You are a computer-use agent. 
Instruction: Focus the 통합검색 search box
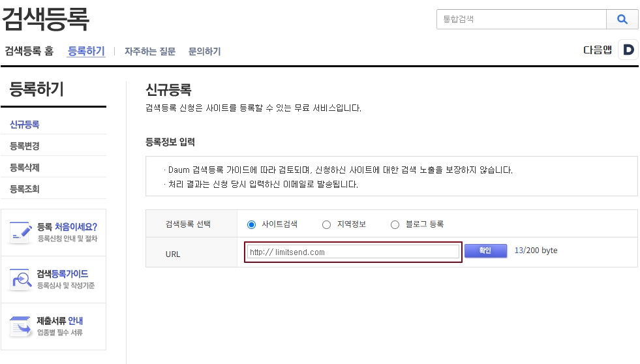tap(521, 20)
